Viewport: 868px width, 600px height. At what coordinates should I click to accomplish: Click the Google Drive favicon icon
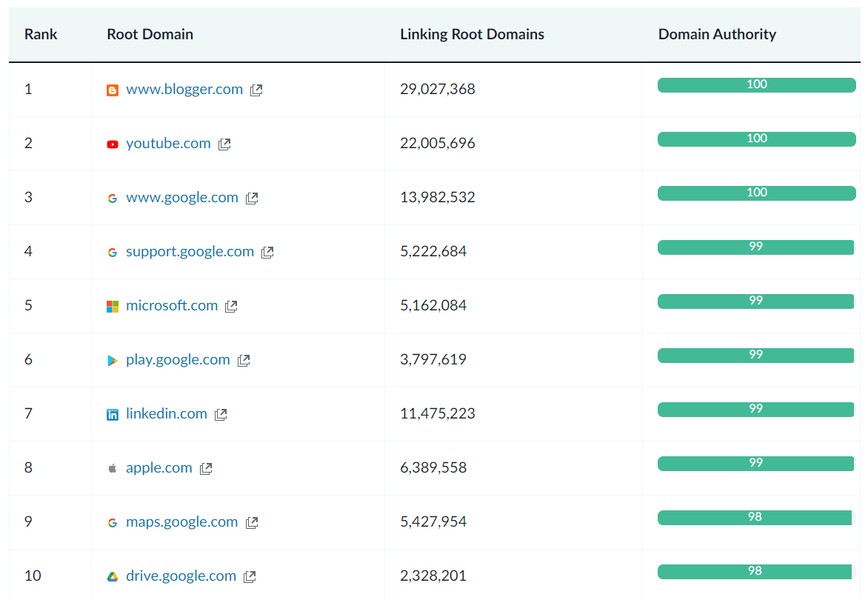113,576
